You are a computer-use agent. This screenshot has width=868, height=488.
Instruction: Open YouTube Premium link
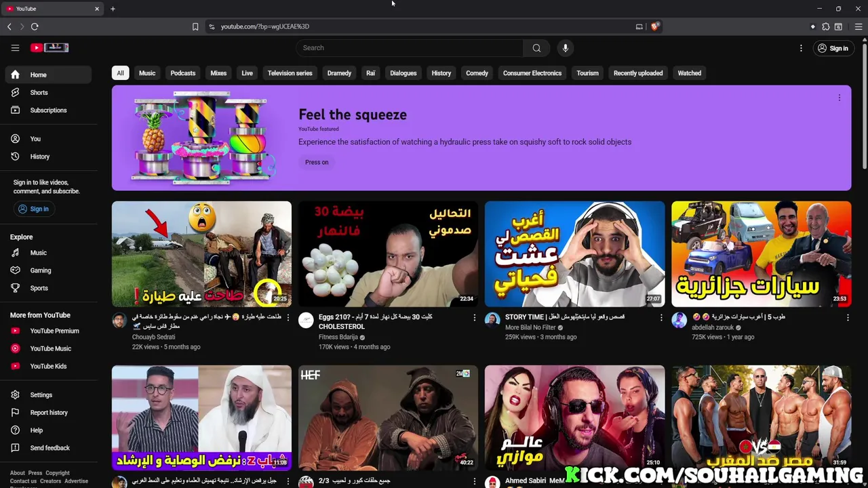point(48,331)
